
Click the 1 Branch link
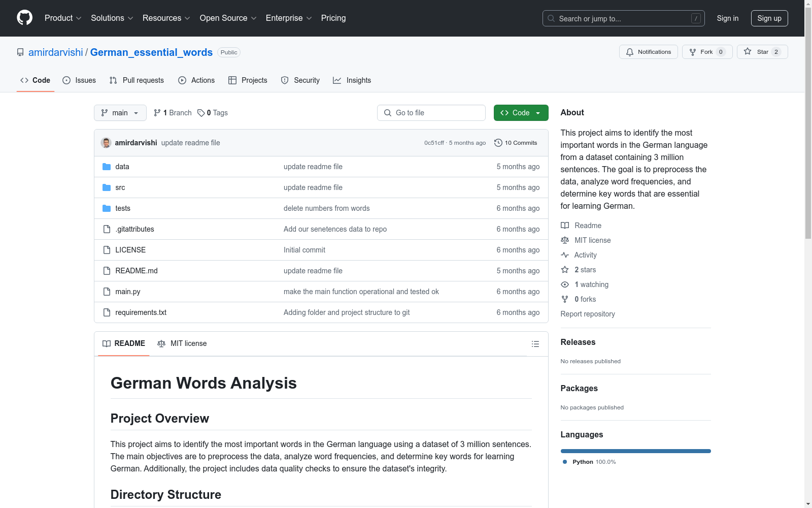[x=173, y=113]
